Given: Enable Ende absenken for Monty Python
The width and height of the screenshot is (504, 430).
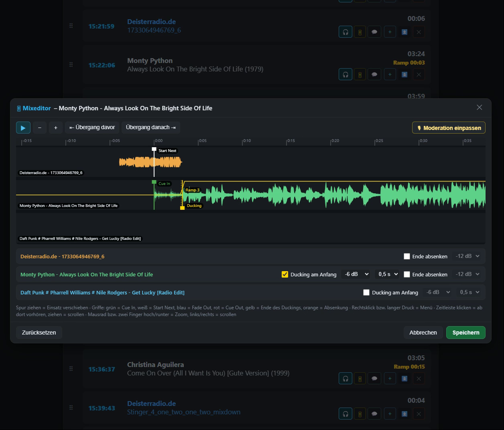Looking at the screenshot, I should click(x=407, y=274).
